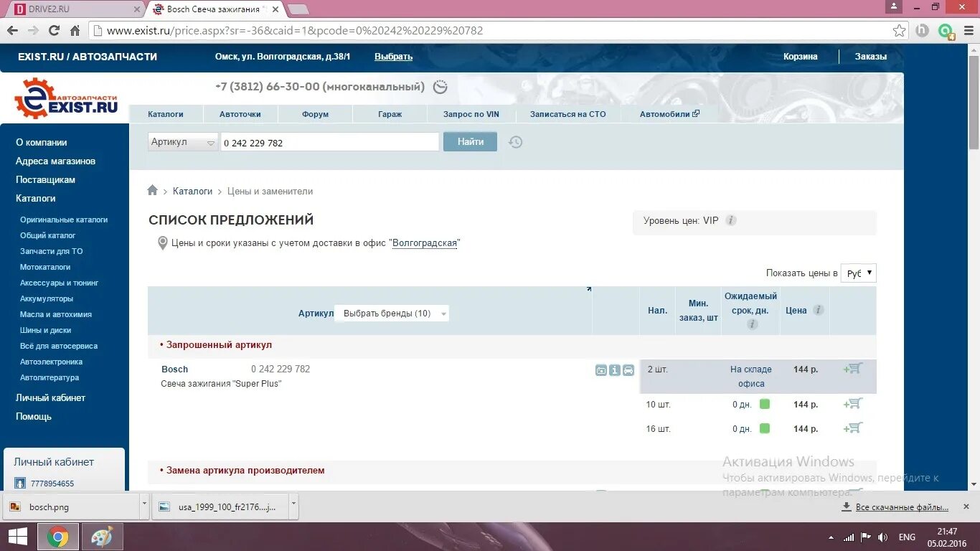
Task: Bookmark this page with the star icon
Action: click(899, 31)
